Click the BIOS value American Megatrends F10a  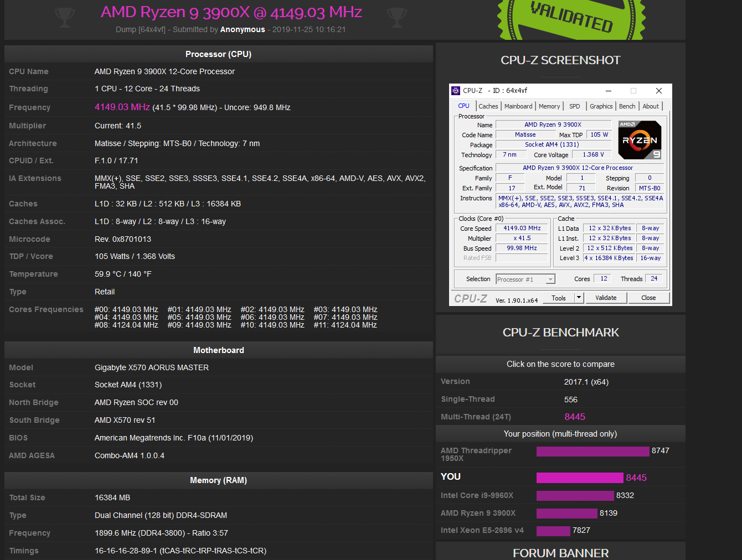(x=174, y=438)
